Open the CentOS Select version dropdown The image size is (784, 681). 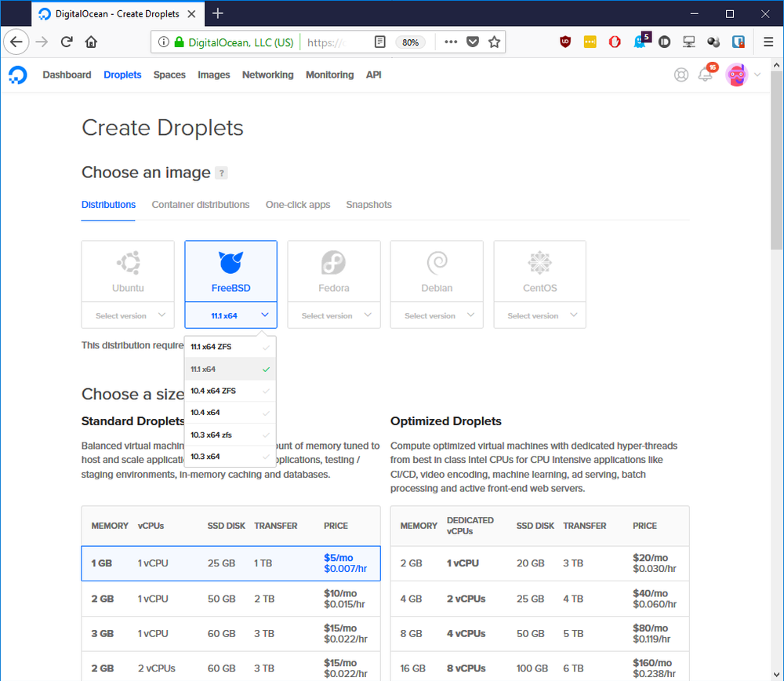click(x=539, y=314)
